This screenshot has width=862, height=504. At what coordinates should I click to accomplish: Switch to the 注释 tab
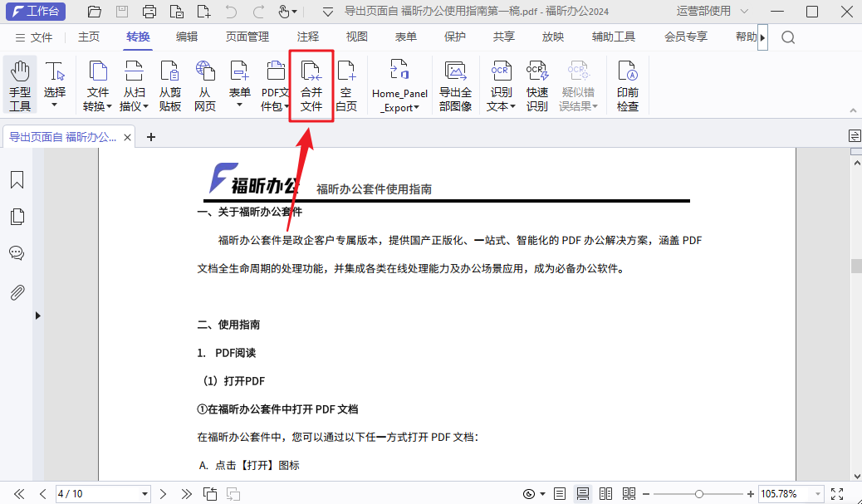[x=308, y=37]
